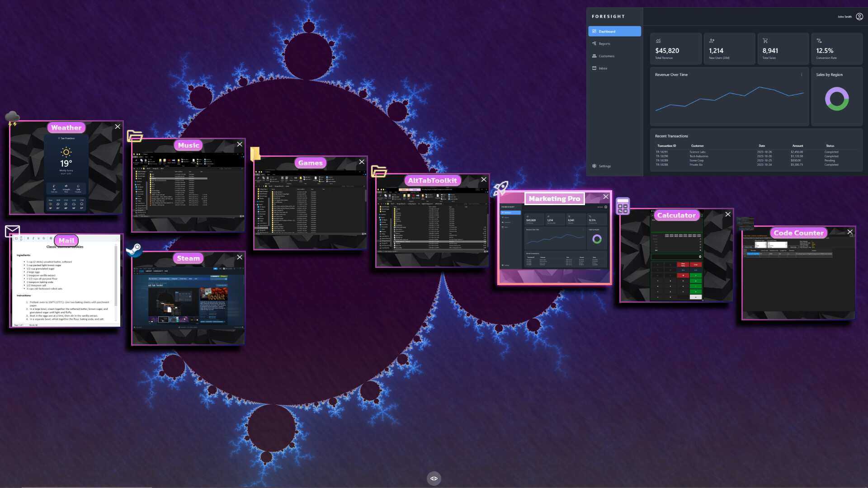The height and width of the screenshot is (488, 868).
Task: Toggle the eye preview button at the bottom
Action: (x=434, y=478)
